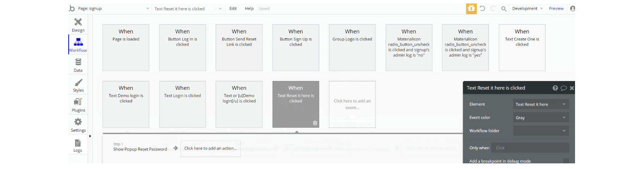Open the Data section icon
The height and width of the screenshot is (169, 644).
point(78,65)
